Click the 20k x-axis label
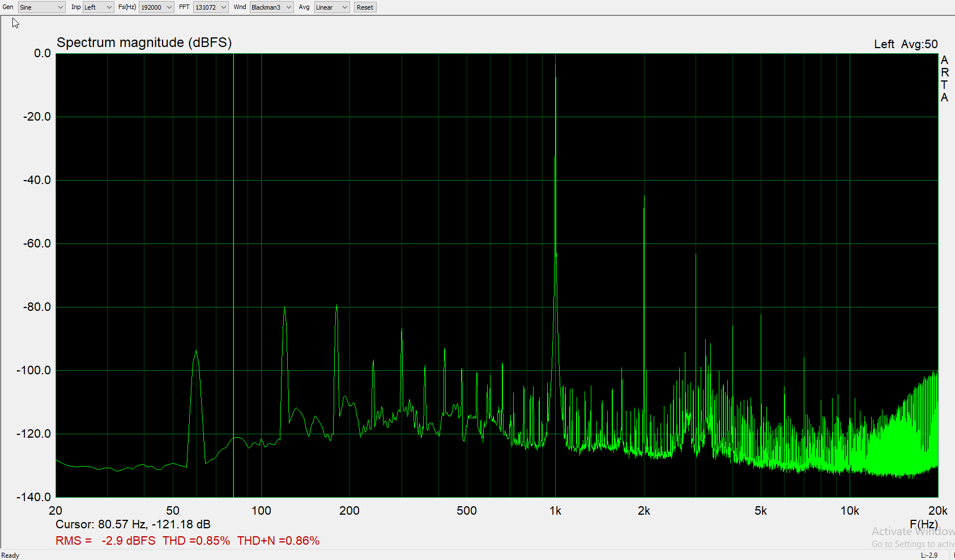955x560 pixels. pos(937,511)
